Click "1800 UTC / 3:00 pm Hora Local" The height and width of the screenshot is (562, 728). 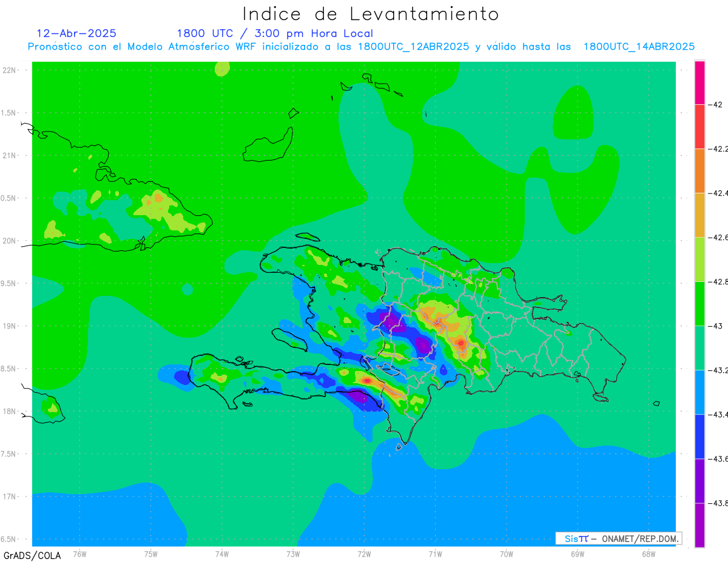click(x=275, y=34)
